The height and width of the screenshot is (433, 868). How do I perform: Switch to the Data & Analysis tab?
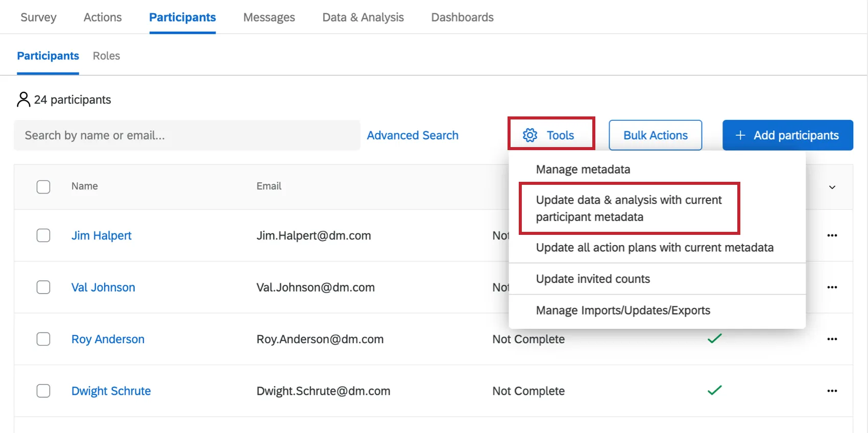click(x=363, y=17)
